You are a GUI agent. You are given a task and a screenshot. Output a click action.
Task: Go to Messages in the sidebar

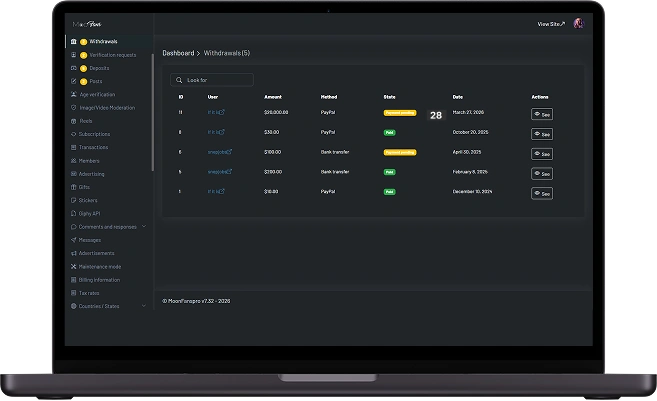pyautogui.click(x=90, y=240)
